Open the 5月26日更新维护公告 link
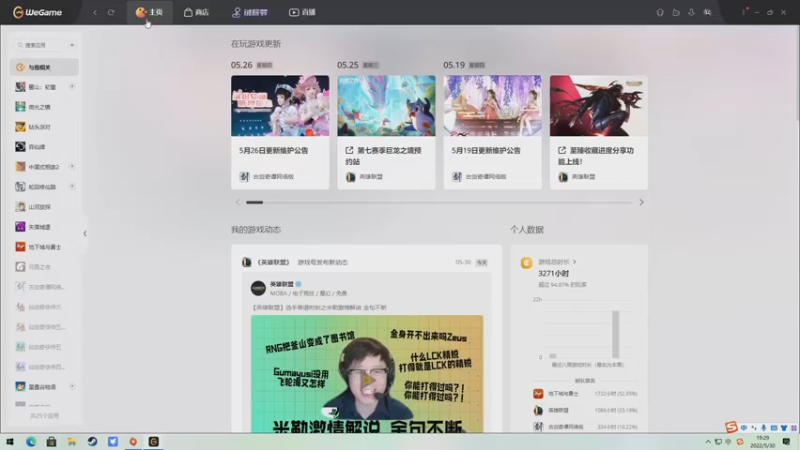The height and width of the screenshot is (450, 800). click(273, 151)
